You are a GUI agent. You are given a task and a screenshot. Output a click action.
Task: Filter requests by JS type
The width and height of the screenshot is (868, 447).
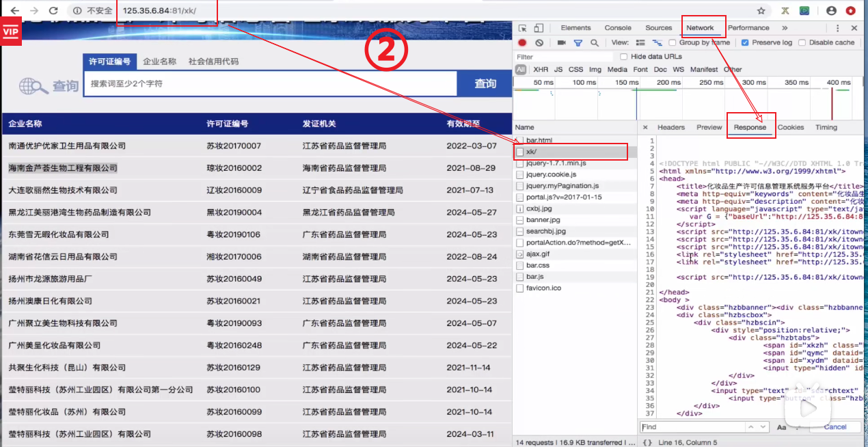click(558, 70)
